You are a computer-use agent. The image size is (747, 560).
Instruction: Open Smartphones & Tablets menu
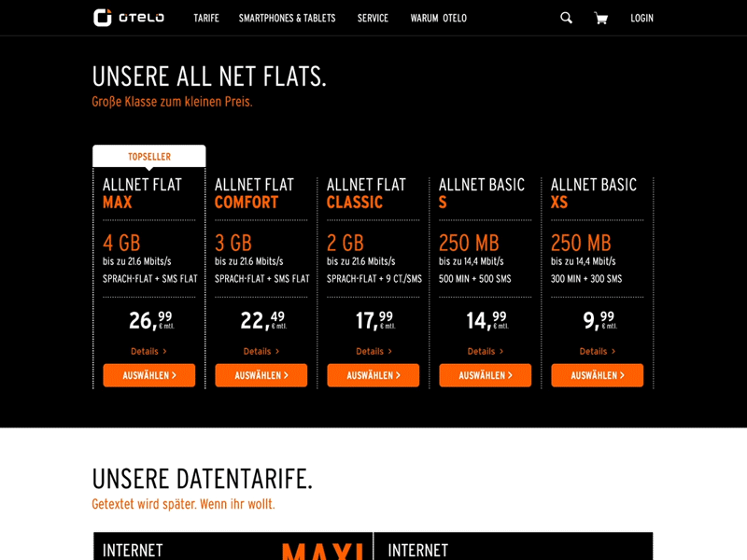(287, 18)
